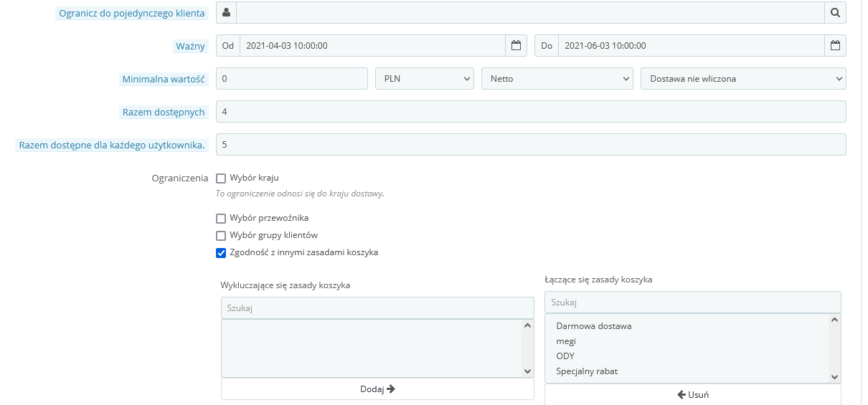Expand the Netto tax dropdown

click(557, 79)
